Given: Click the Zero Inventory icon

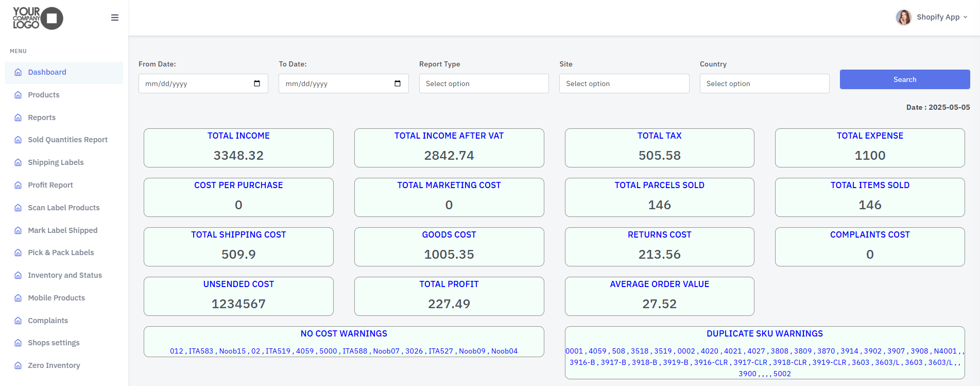Looking at the screenshot, I should tap(18, 365).
